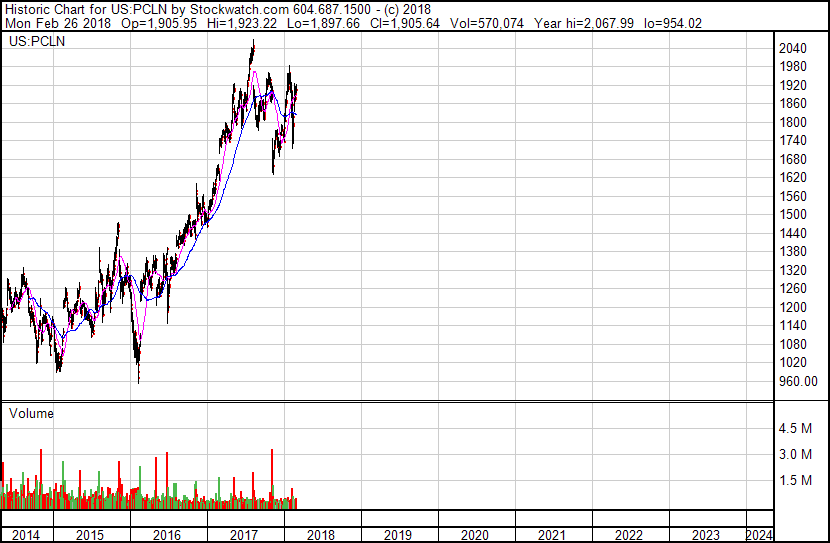Click the 1440 price axis value
Image resolution: width=830 pixels, height=543 pixels.
click(793, 233)
